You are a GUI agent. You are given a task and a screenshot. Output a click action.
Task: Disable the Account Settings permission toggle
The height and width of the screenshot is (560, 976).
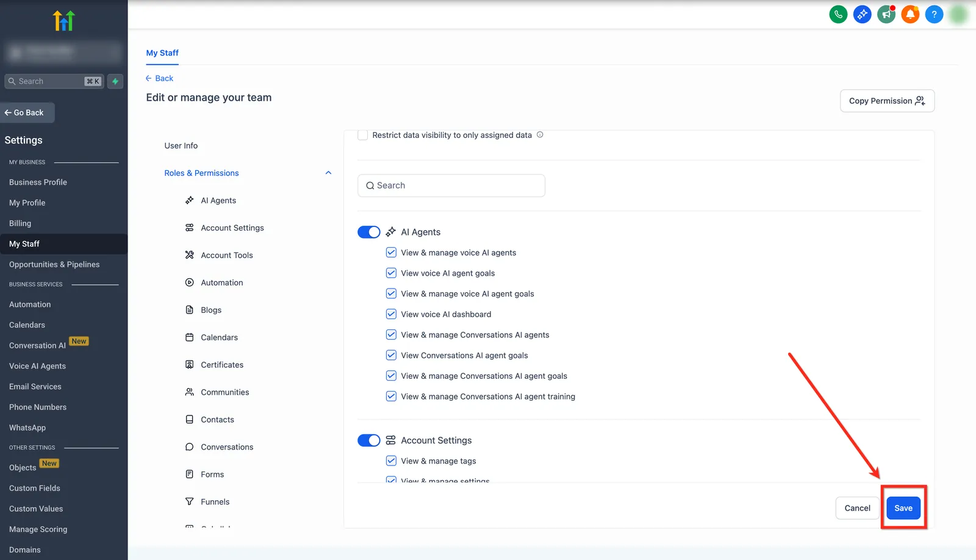[x=368, y=440]
